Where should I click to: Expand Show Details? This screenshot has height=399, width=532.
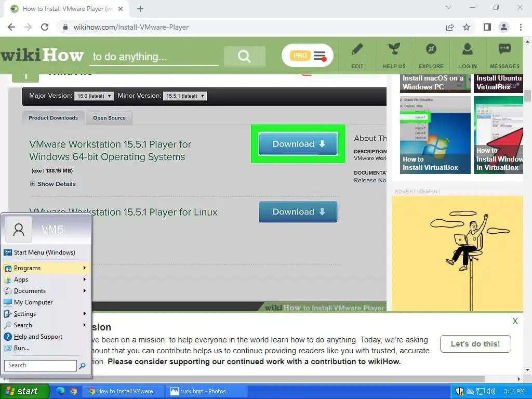(52, 184)
